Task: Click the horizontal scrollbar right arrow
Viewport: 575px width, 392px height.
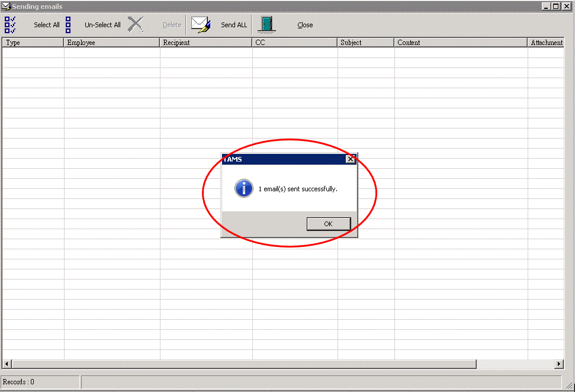Action: (x=559, y=364)
